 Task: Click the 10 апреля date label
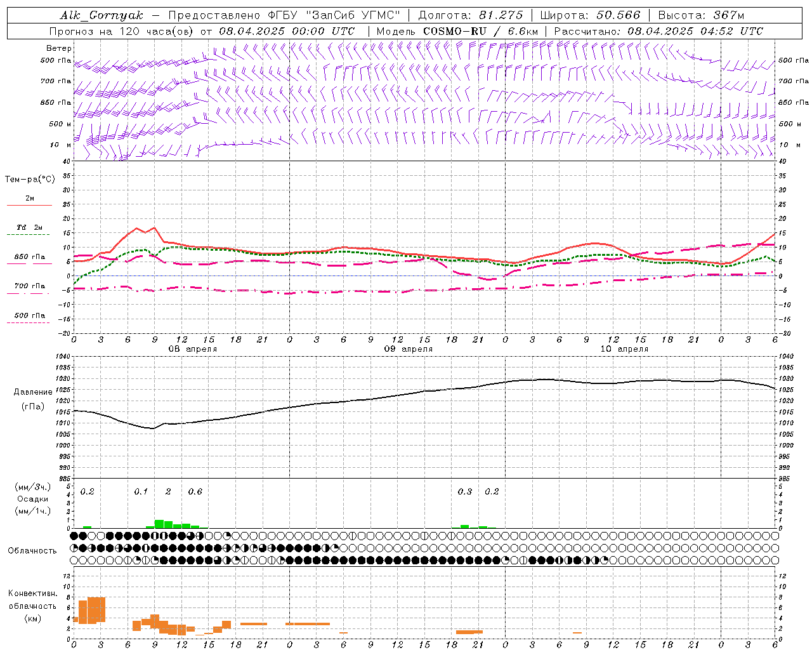point(624,348)
